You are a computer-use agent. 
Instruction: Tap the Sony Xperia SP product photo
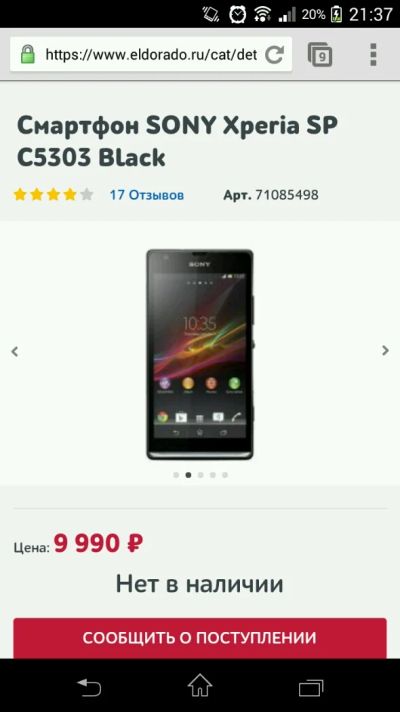pyautogui.click(x=200, y=355)
